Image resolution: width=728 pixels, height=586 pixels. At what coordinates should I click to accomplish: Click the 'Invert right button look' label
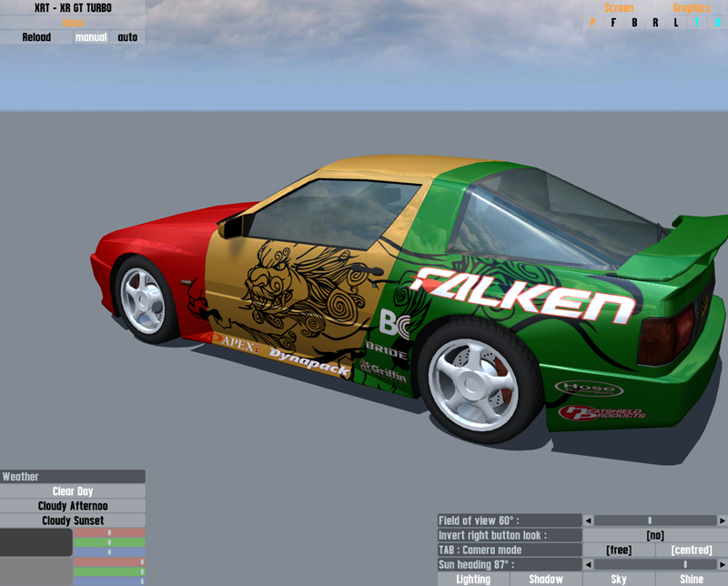510,535
